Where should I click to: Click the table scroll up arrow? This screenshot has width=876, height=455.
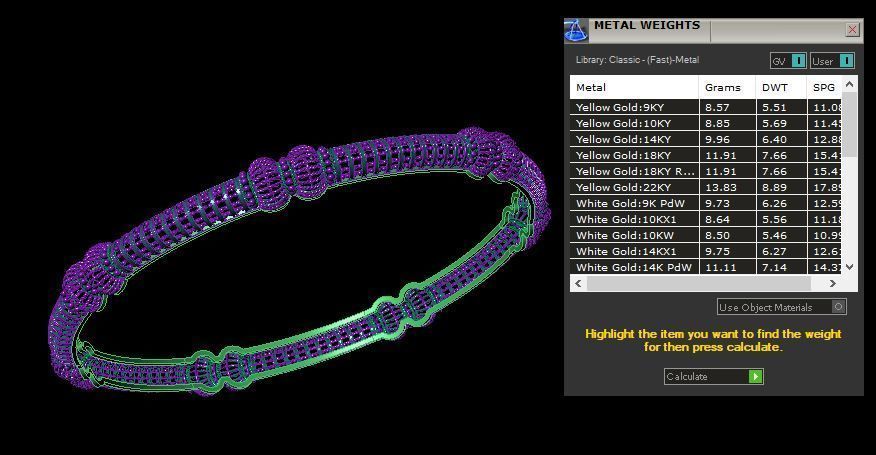click(850, 84)
